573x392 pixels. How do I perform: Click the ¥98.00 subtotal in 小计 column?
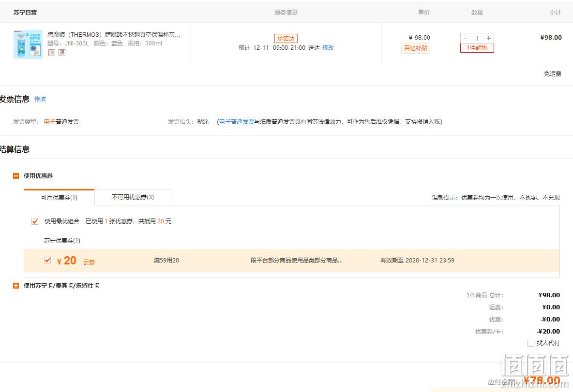pos(551,38)
